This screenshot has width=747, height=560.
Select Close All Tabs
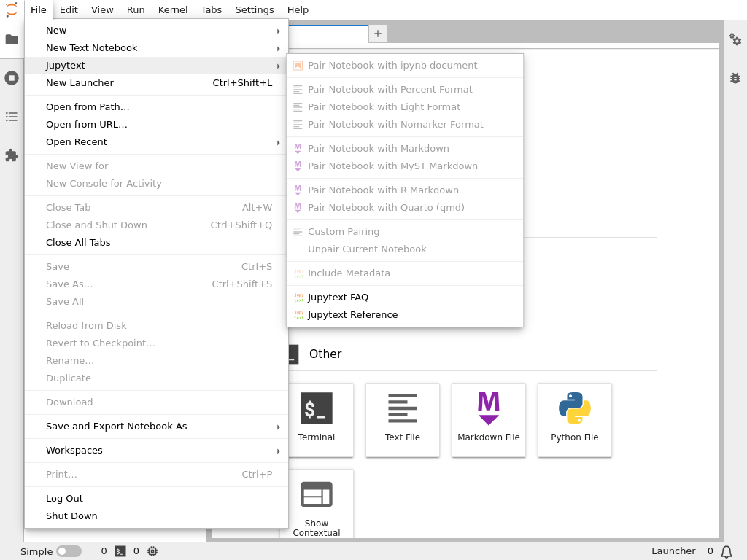pyautogui.click(x=156, y=242)
